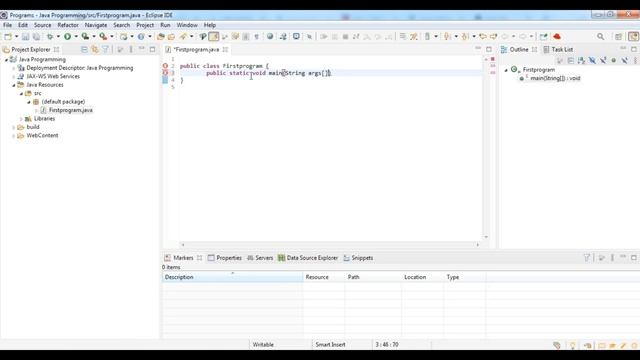Click the Search flashlight toolbar icon
The image size is (640, 360).
click(183, 37)
